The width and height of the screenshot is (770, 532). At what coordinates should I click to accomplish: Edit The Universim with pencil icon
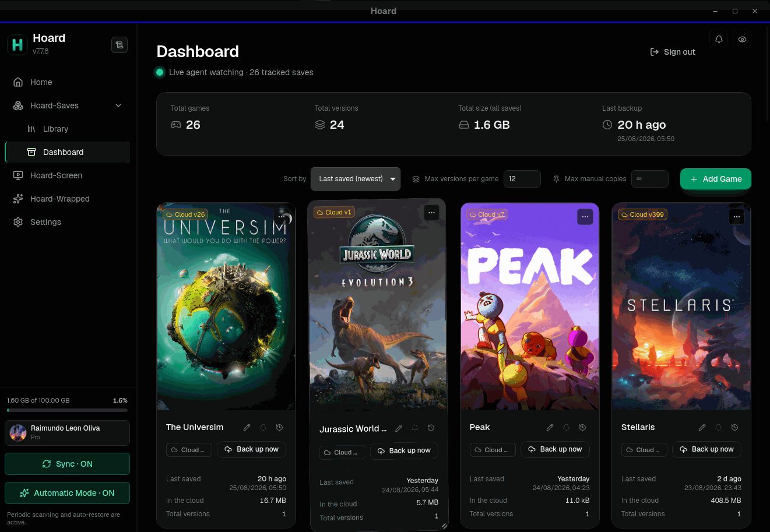247,427
